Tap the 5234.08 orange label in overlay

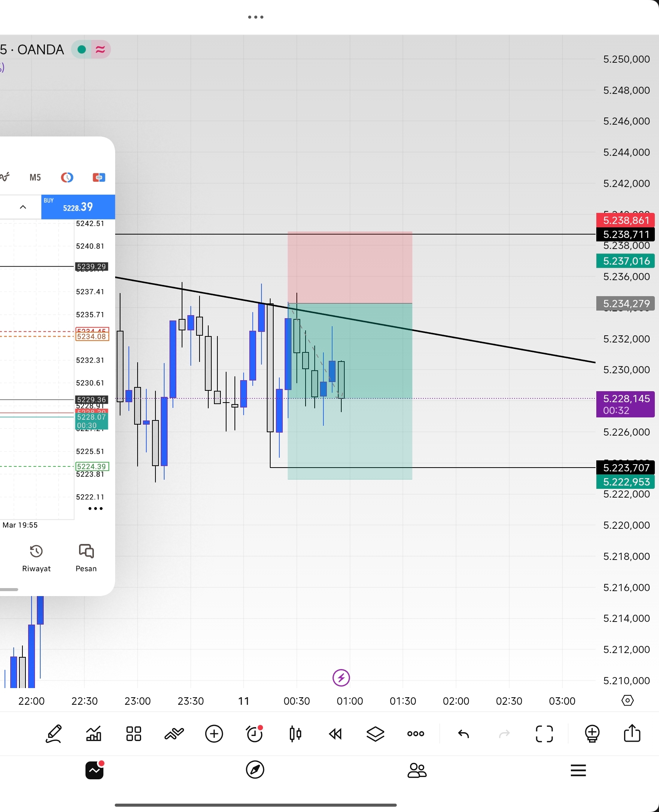click(x=92, y=336)
